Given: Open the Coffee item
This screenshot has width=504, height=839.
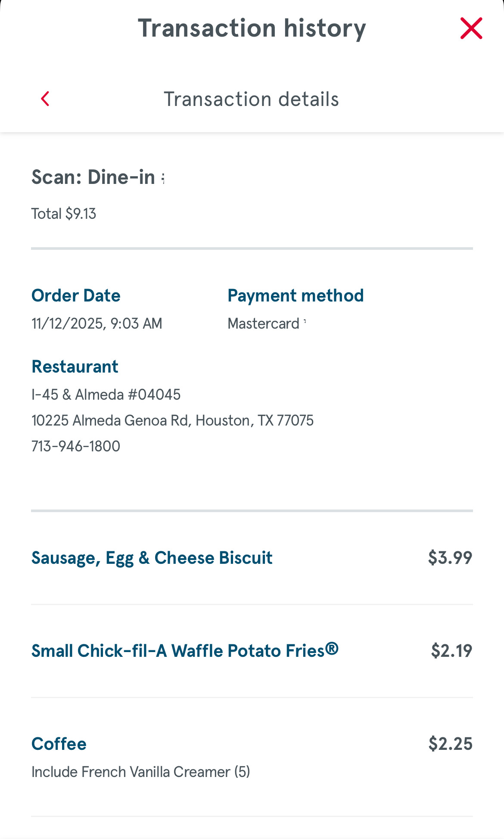Looking at the screenshot, I should pos(59,744).
